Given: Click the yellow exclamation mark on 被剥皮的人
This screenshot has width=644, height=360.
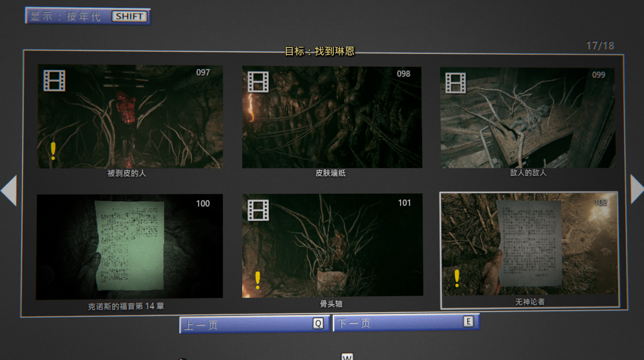Looking at the screenshot, I should pyautogui.click(x=53, y=151).
